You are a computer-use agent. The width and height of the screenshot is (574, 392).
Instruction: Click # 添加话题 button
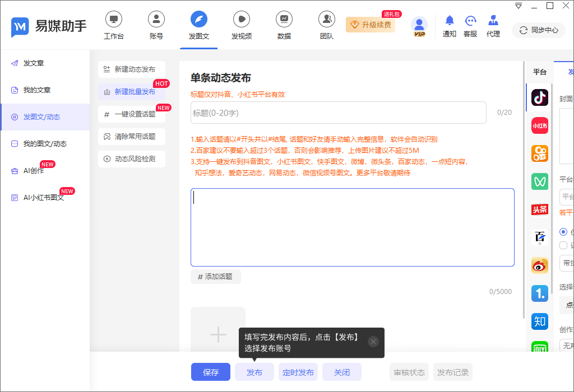[x=216, y=277]
